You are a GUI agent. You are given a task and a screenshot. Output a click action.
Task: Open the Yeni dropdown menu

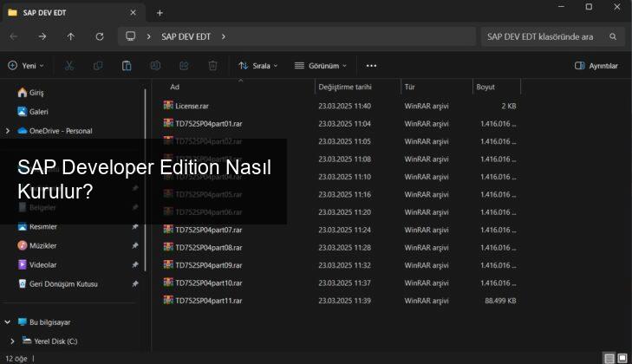(x=26, y=65)
